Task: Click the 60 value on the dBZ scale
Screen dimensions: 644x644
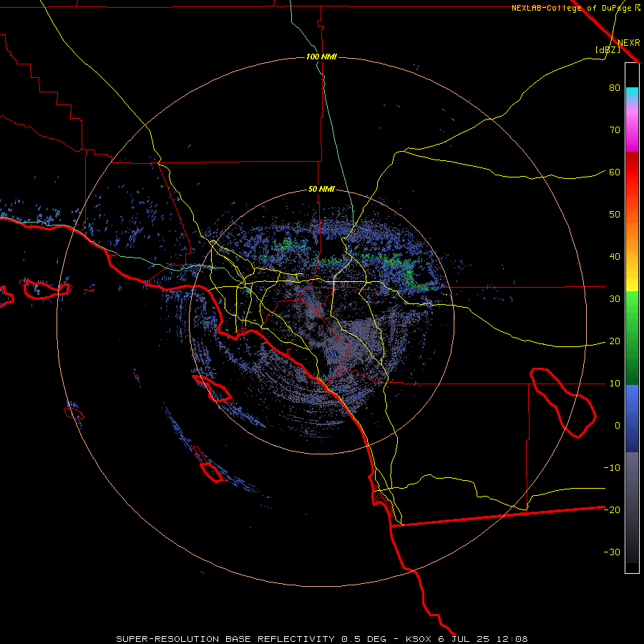Action: [615, 172]
